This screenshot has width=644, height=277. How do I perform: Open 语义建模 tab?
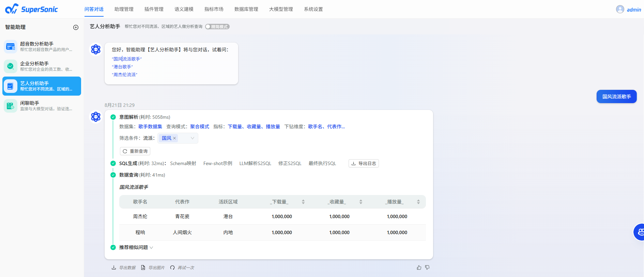tap(184, 9)
